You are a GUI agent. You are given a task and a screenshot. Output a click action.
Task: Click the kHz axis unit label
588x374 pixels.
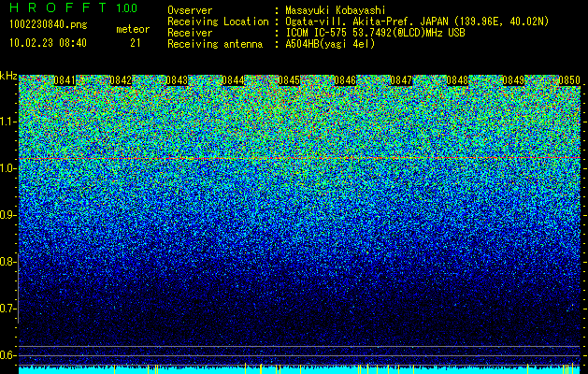point(8,76)
